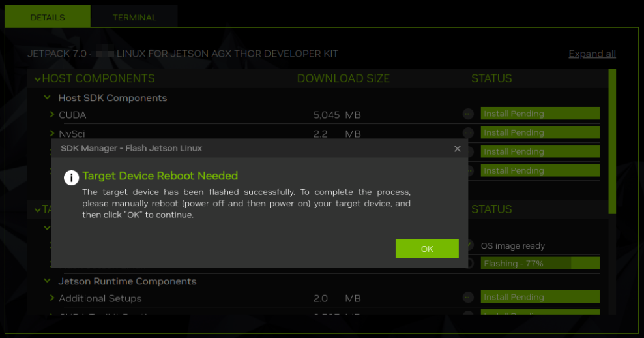The height and width of the screenshot is (338, 644).
Task: Click the Additional Setups pending status icon
Action: [x=468, y=298]
